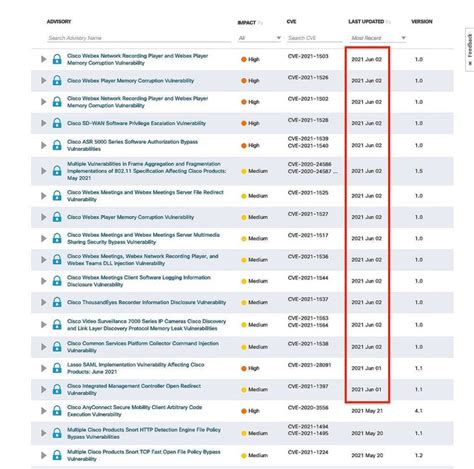
Task: Click the CVE column header
Action: click(291, 22)
